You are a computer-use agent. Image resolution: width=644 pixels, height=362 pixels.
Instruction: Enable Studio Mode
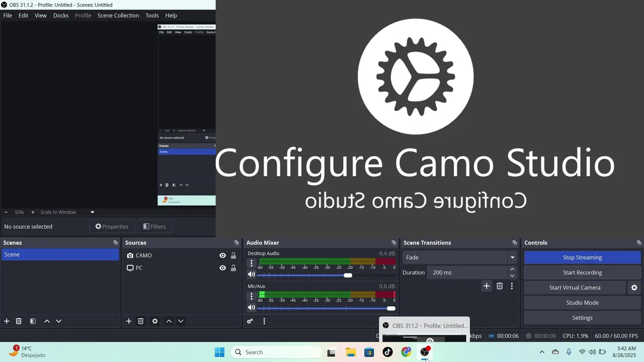point(582,303)
